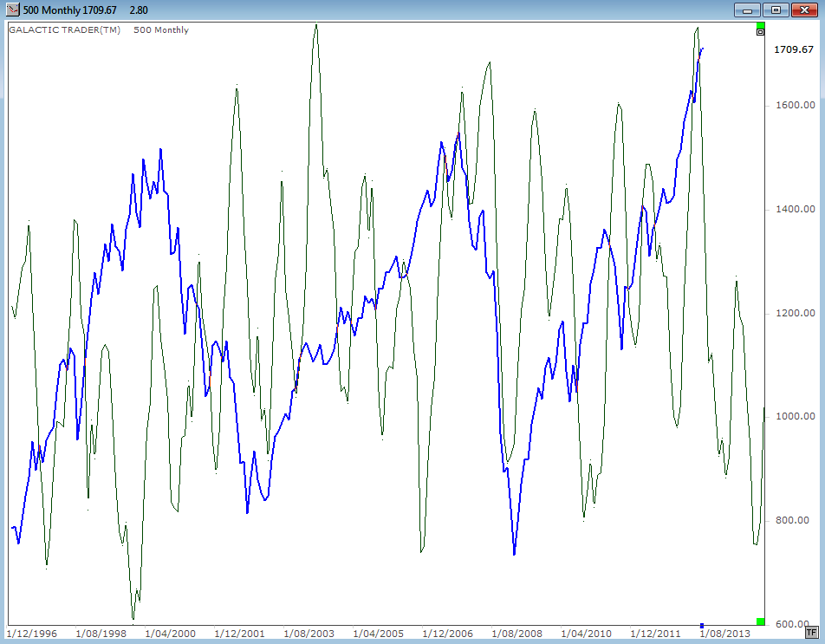Screen dimensions: 825x644
Task: Click the 1200.00 price axis label
Action: [795, 313]
